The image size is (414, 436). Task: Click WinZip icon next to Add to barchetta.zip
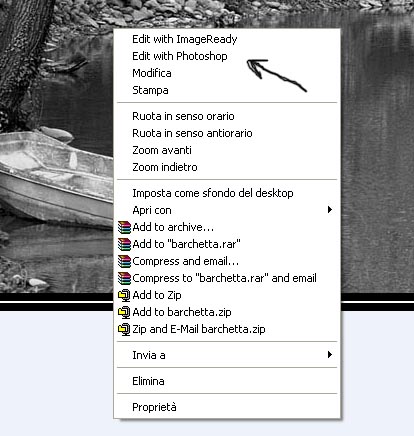(x=124, y=312)
